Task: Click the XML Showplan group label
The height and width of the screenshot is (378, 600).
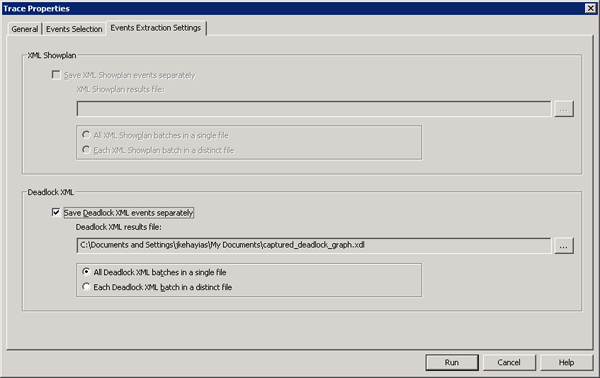Action: pyautogui.click(x=52, y=55)
